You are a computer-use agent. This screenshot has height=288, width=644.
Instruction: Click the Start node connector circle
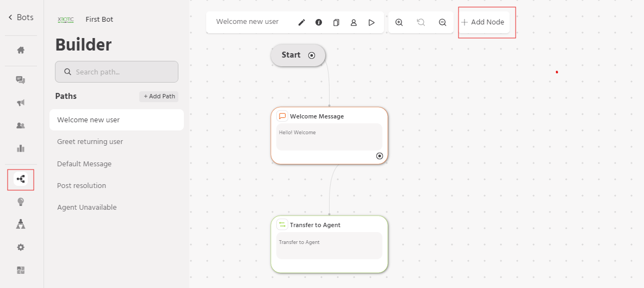pos(312,55)
